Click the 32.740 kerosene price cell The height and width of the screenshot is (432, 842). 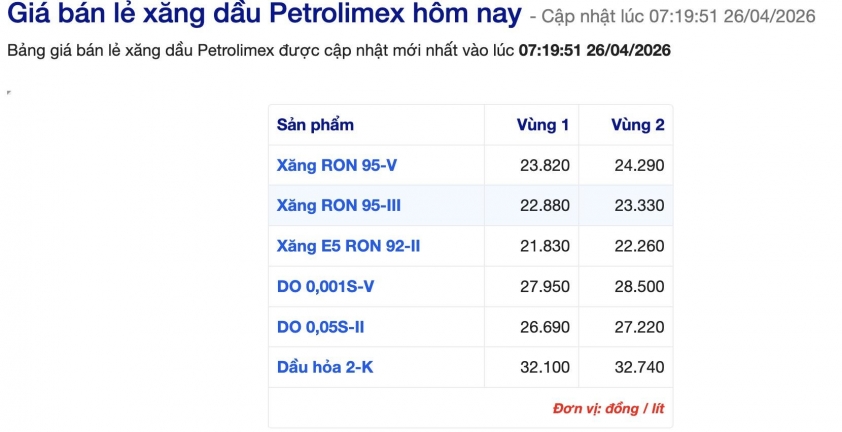(639, 367)
